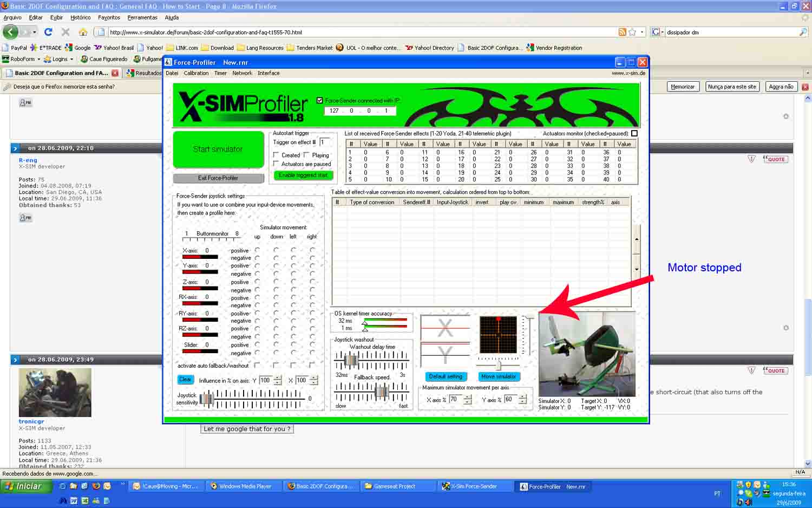Open the Lang Resources bookmark folder
Image resolution: width=812 pixels, height=508 pixels.
pyautogui.click(x=260, y=48)
